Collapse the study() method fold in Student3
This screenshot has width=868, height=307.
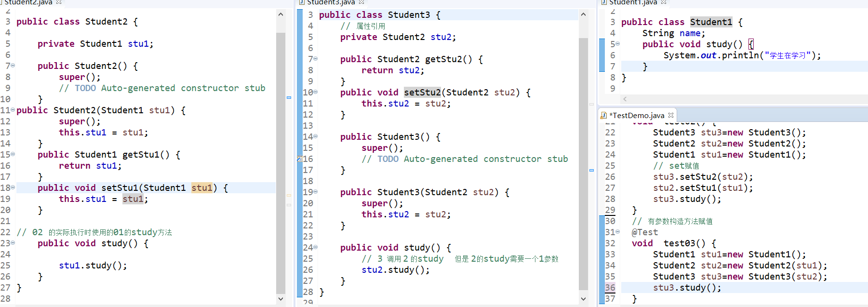tap(316, 247)
